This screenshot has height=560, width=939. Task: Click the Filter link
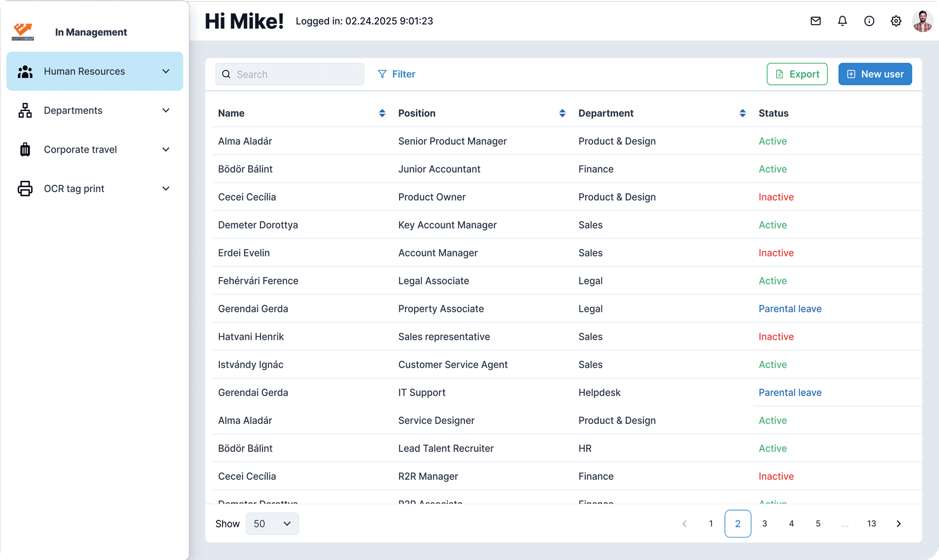pyautogui.click(x=396, y=74)
